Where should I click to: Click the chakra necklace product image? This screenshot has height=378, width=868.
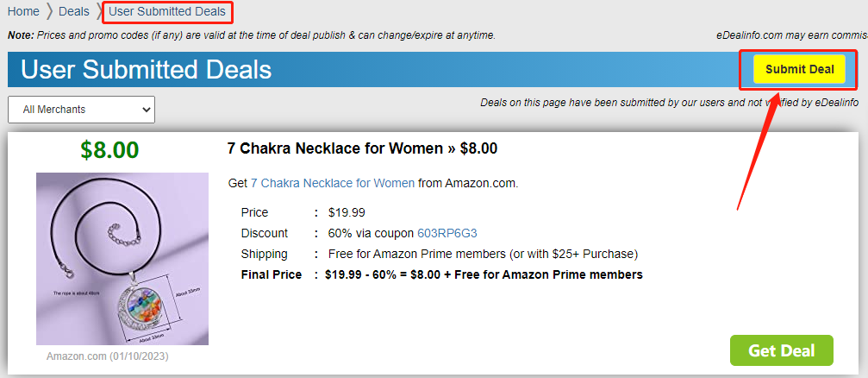[122, 259]
